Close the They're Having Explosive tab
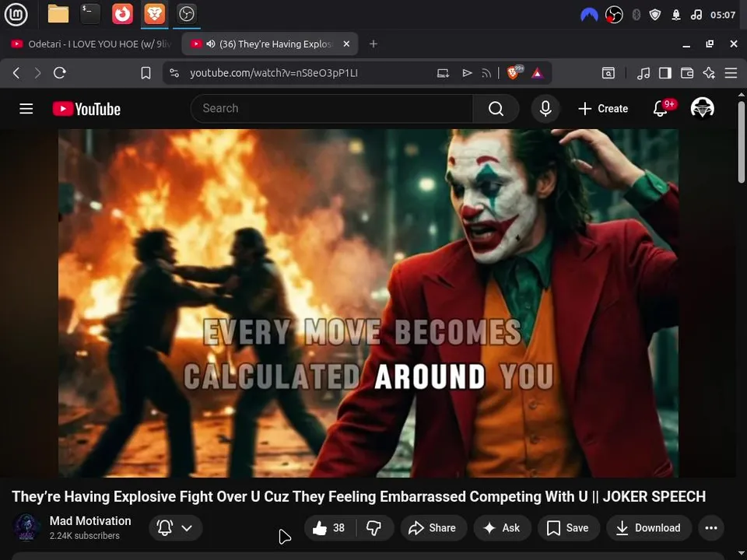Viewport: 747px width, 560px height. [x=346, y=44]
